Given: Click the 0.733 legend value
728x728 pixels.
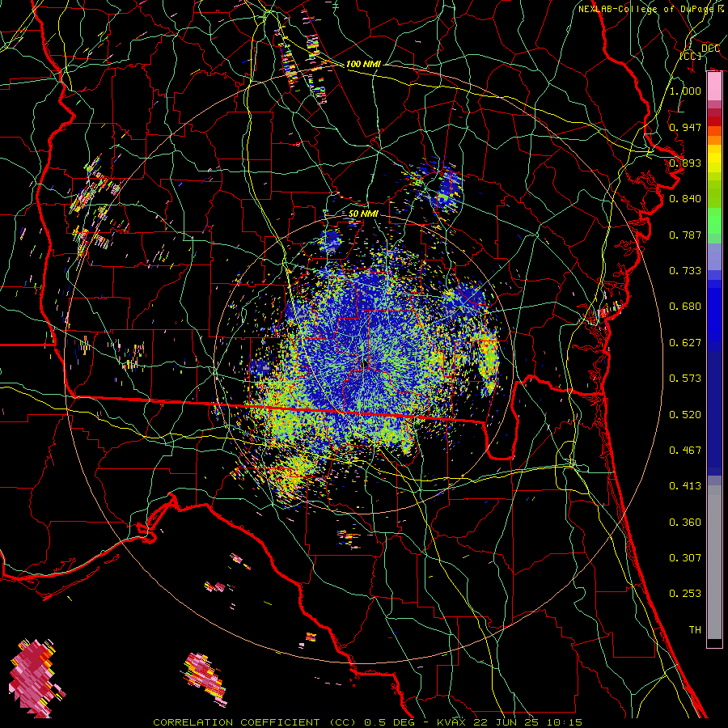Looking at the screenshot, I should (x=685, y=271).
